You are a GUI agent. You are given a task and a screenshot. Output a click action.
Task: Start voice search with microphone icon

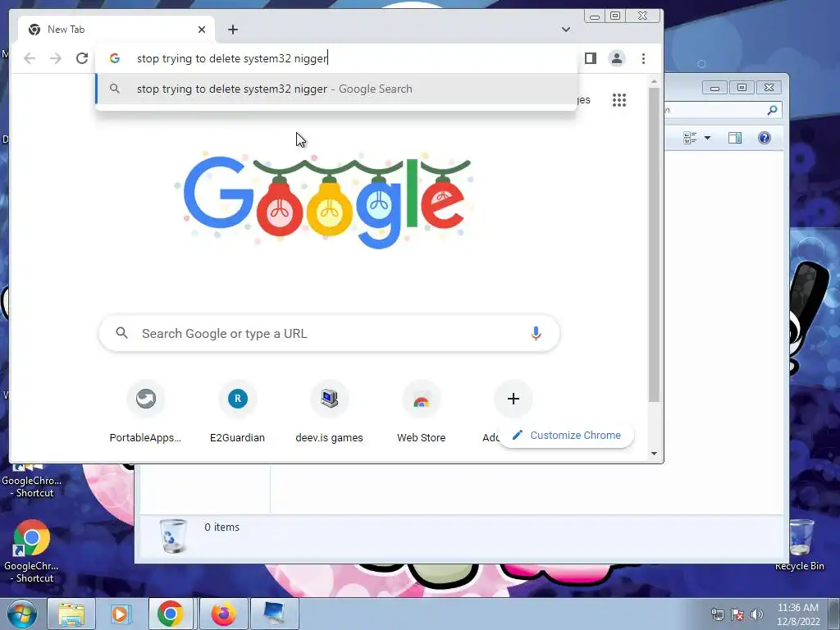(536, 333)
